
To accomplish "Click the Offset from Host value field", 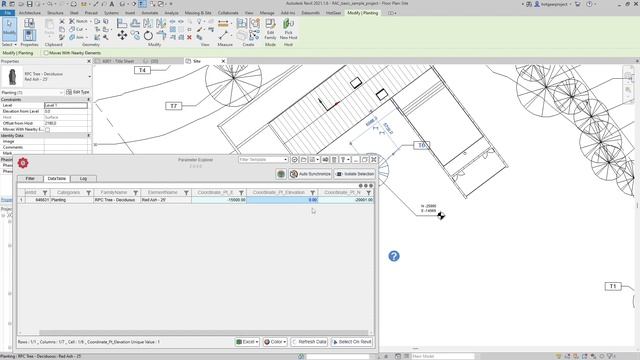I will tap(67, 123).
